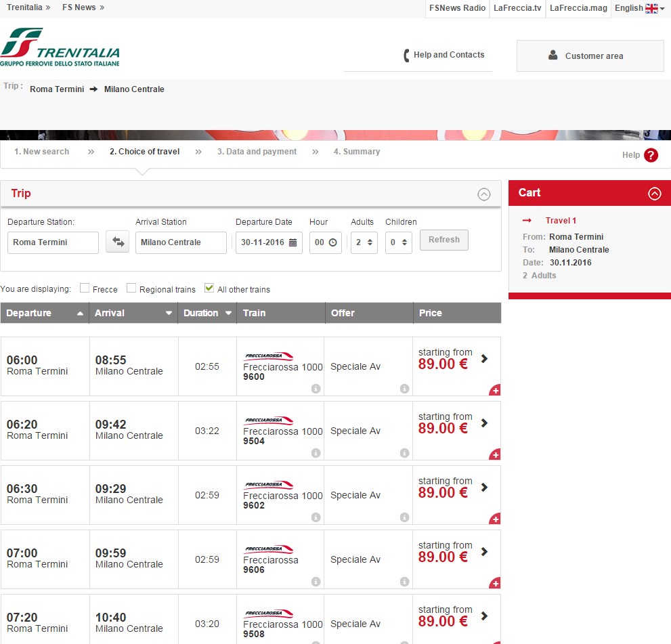Click the Trenitalia logo
The image size is (671, 644).
[x=60, y=47]
